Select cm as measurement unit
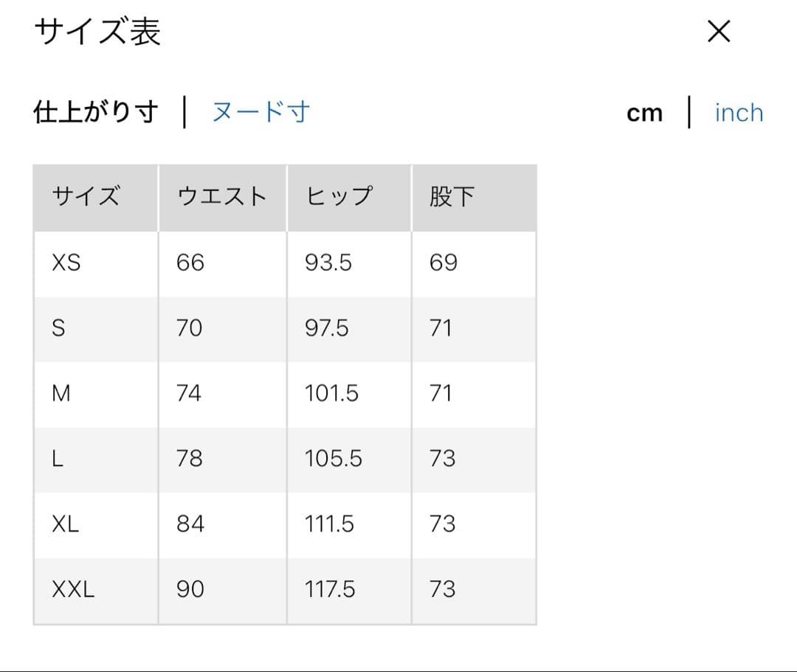Screen dimensions: 797x672 coord(644,113)
